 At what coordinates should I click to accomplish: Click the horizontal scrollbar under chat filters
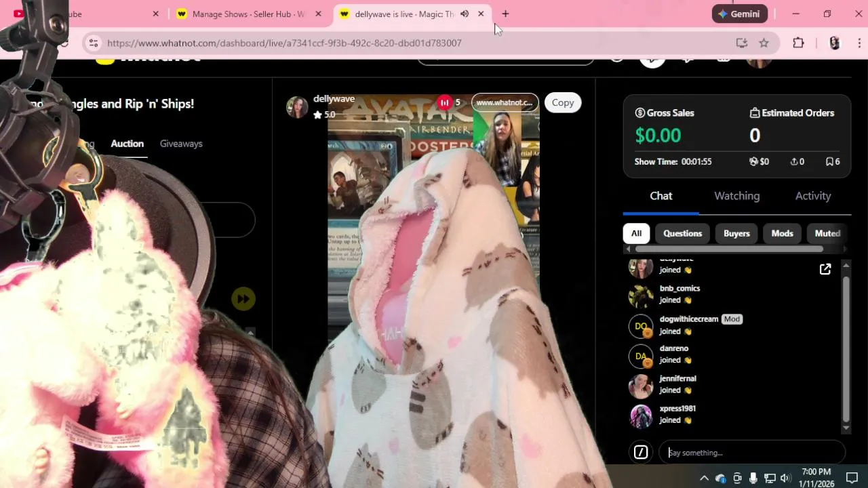coord(730,249)
